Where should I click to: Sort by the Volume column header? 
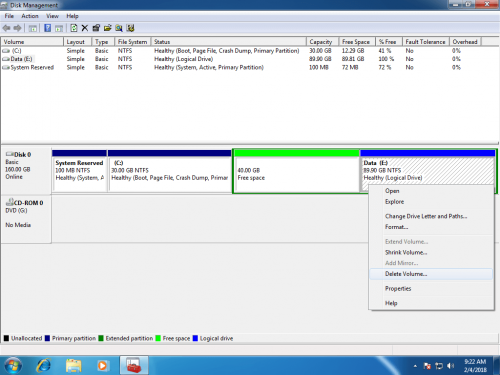32,42
